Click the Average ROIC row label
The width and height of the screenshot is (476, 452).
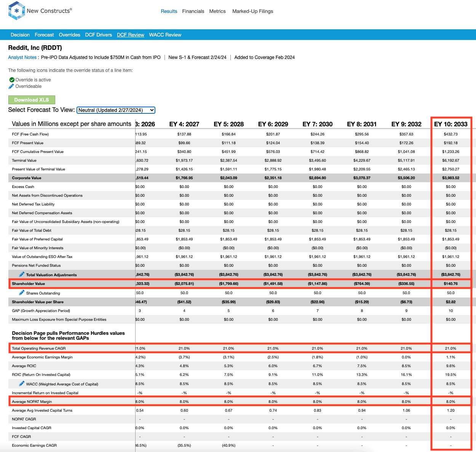[24, 366]
